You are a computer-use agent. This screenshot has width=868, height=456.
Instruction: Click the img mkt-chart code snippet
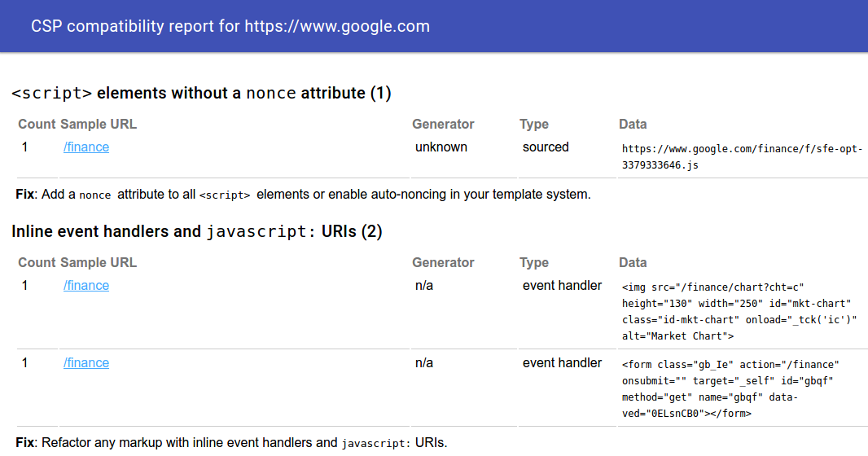tap(739, 311)
